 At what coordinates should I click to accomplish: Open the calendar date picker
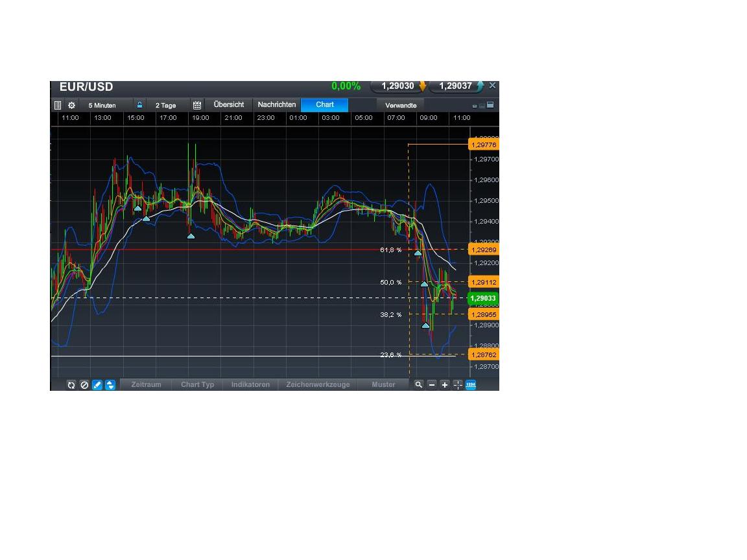coord(196,105)
